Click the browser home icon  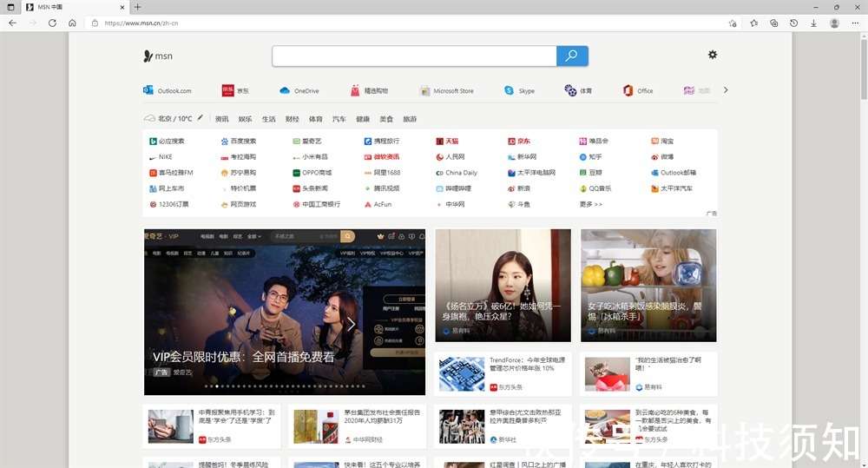72,23
